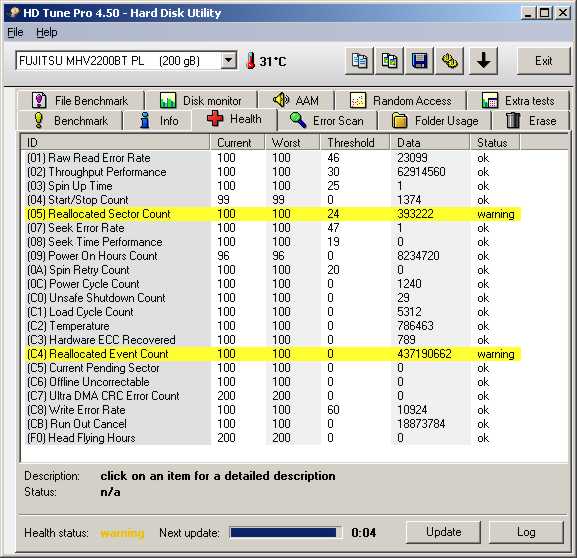
Task: Click the Exit button
Action: tap(544, 61)
